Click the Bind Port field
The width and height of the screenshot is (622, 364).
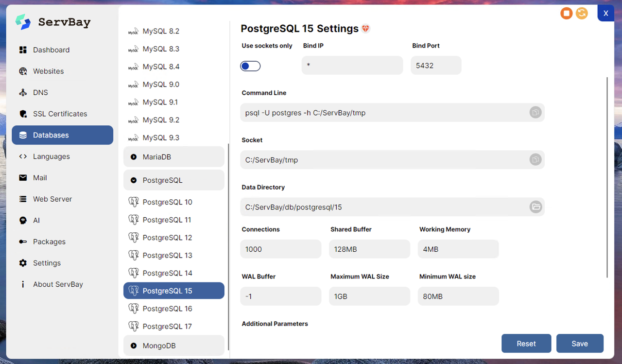[436, 65]
